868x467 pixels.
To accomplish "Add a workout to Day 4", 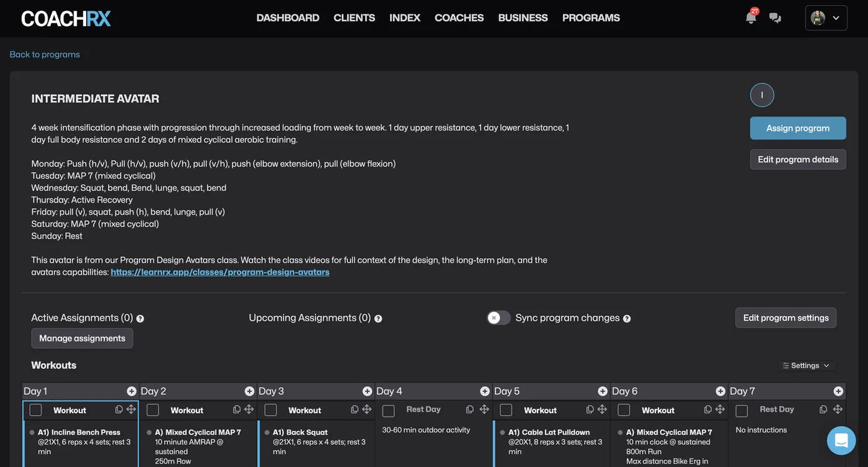I will [x=485, y=391].
